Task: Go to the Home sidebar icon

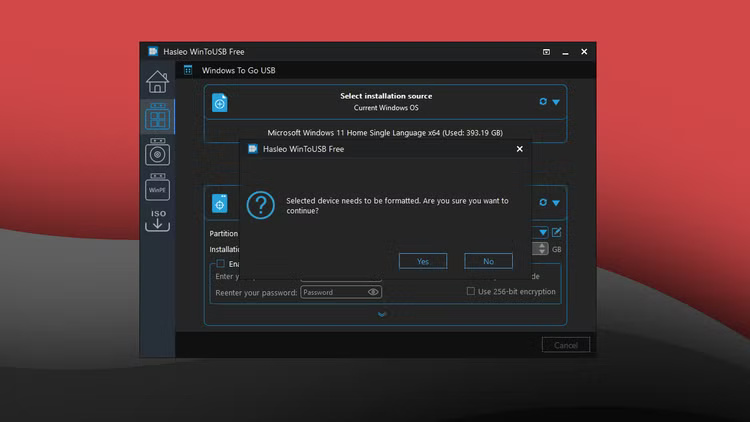Action: tap(157, 82)
